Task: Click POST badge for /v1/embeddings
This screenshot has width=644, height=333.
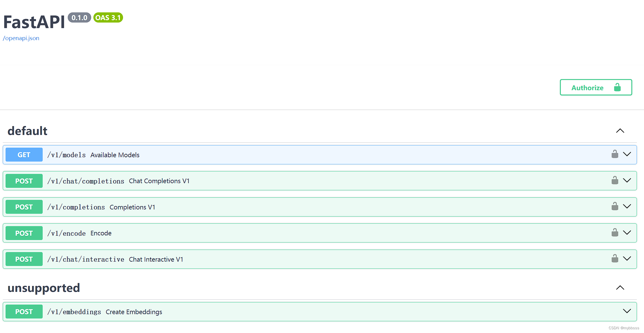Action: 24,312
